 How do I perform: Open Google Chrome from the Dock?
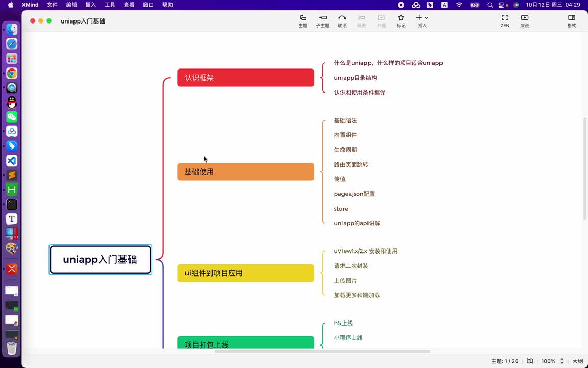pyautogui.click(x=12, y=73)
